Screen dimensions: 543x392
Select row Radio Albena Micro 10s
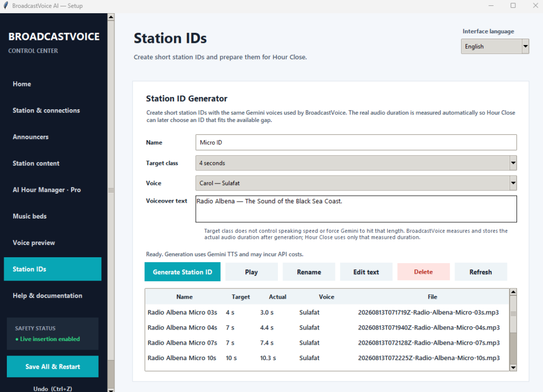(x=327, y=358)
